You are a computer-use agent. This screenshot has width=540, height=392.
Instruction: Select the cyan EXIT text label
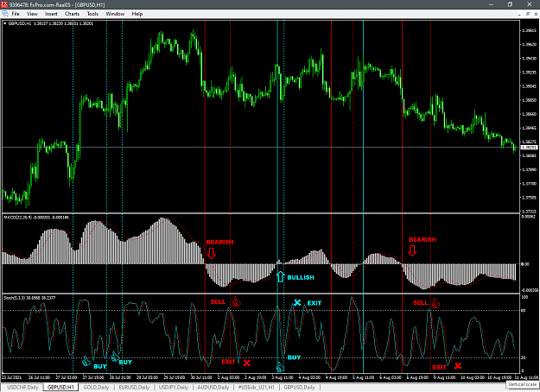click(x=314, y=303)
